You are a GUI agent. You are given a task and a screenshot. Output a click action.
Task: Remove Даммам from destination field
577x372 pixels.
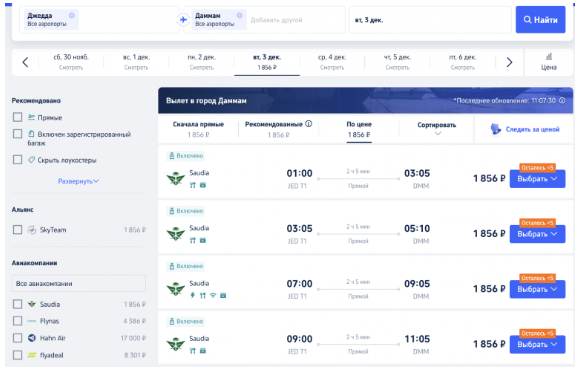[240, 15]
